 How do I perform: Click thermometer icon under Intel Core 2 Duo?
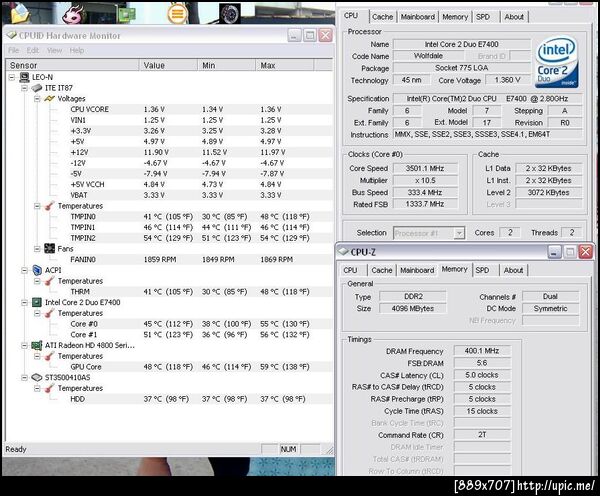tap(49, 313)
